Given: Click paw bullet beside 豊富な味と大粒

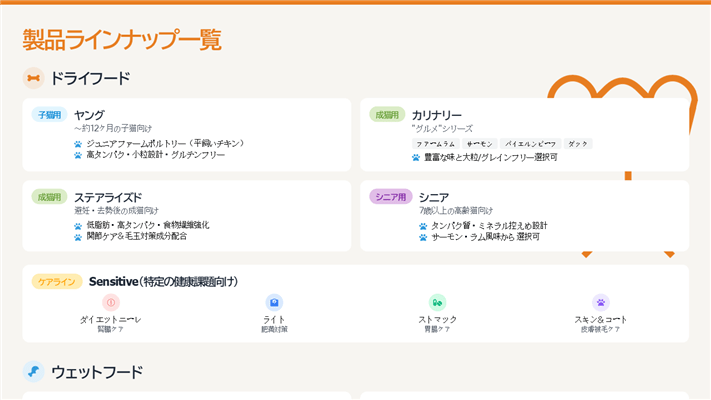Looking at the screenshot, I should pos(416,157).
